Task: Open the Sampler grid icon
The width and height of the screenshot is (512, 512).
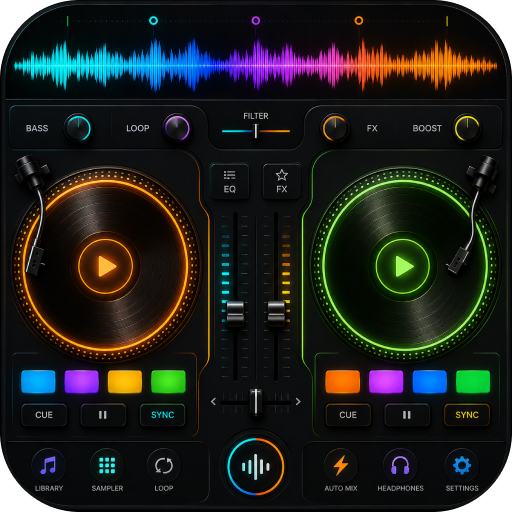Action: (x=107, y=465)
